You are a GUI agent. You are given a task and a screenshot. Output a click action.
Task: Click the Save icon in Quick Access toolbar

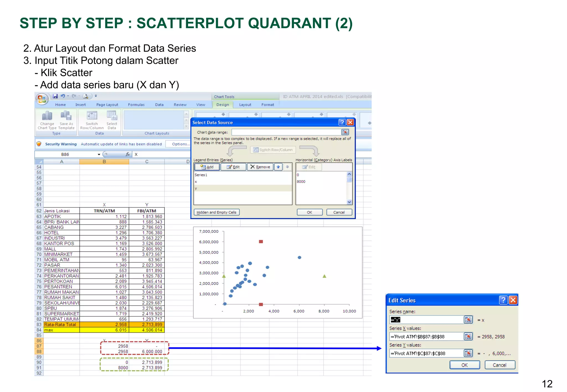point(55,96)
